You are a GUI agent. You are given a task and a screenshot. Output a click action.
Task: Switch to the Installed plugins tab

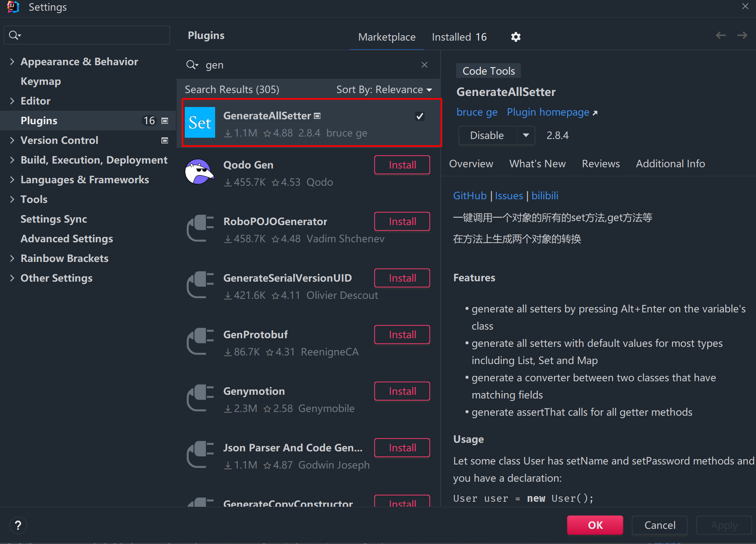[459, 37]
